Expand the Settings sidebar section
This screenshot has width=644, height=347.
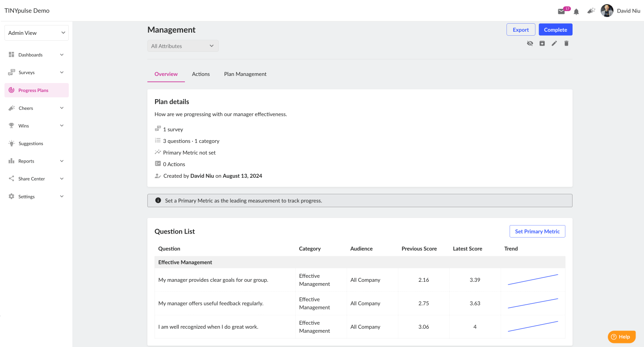click(37, 196)
